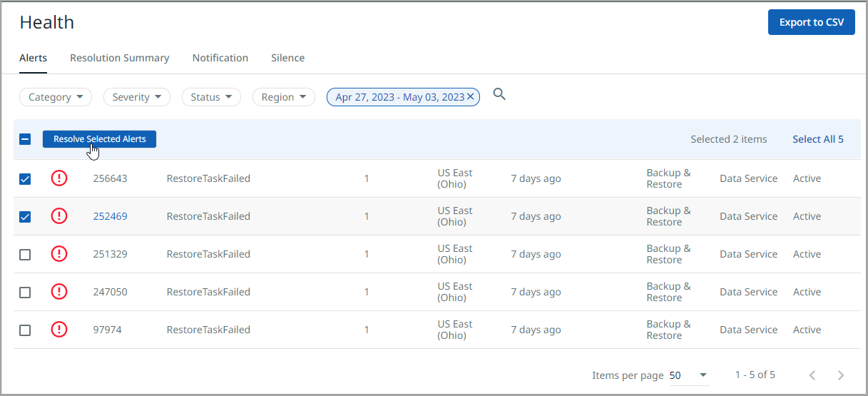
Task: Toggle the header select-all checkbox
Action: tap(25, 140)
